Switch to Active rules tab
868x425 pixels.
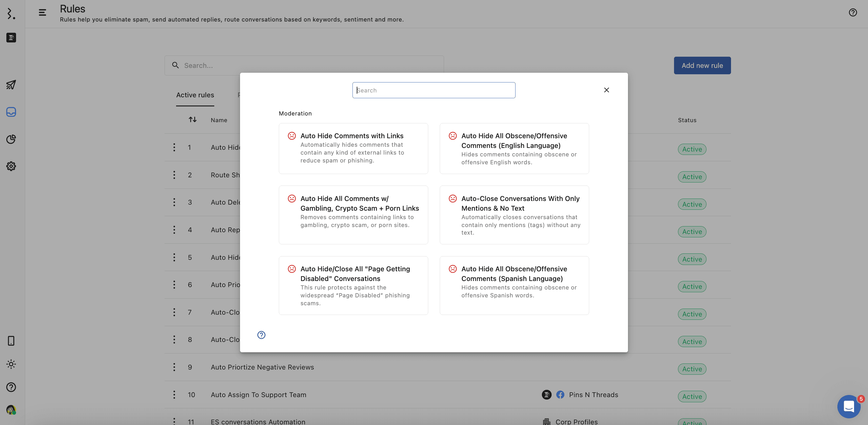click(195, 95)
